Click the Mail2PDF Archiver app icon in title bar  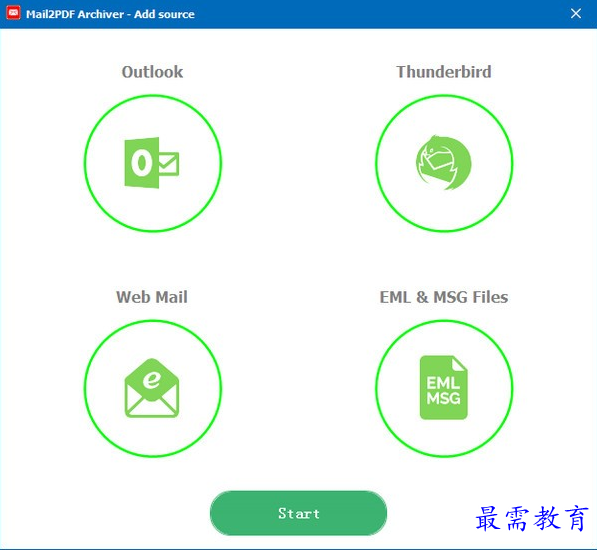[x=13, y=13]
